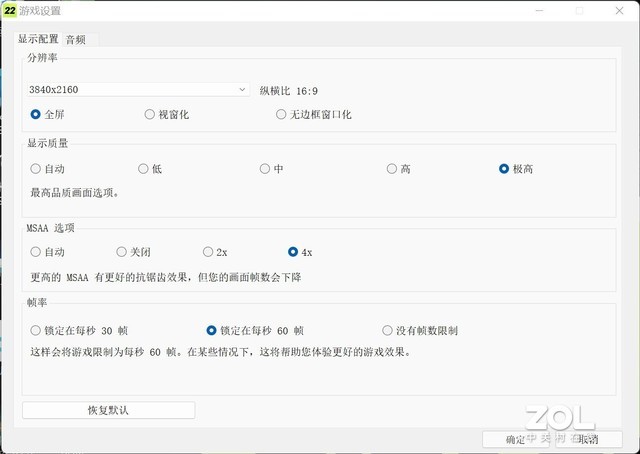640x454 pixels.
Task: Set display quality to 中
Action: tap(271, 169)
